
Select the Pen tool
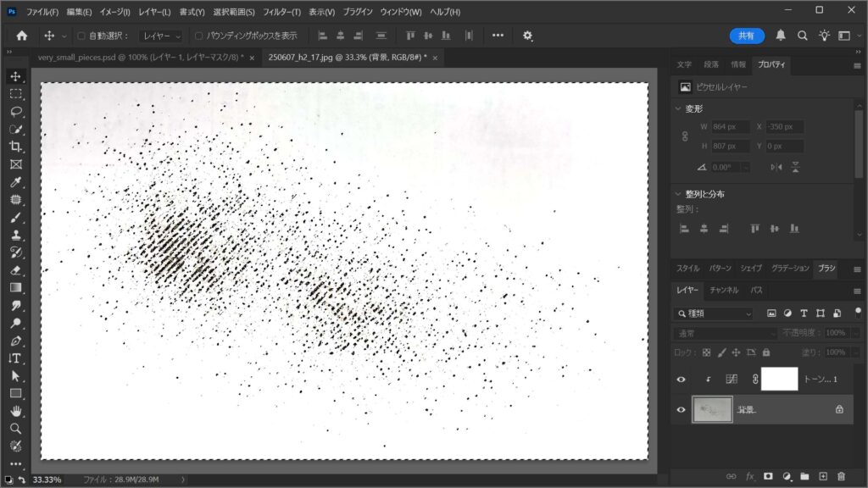click(x=15, y=341)
